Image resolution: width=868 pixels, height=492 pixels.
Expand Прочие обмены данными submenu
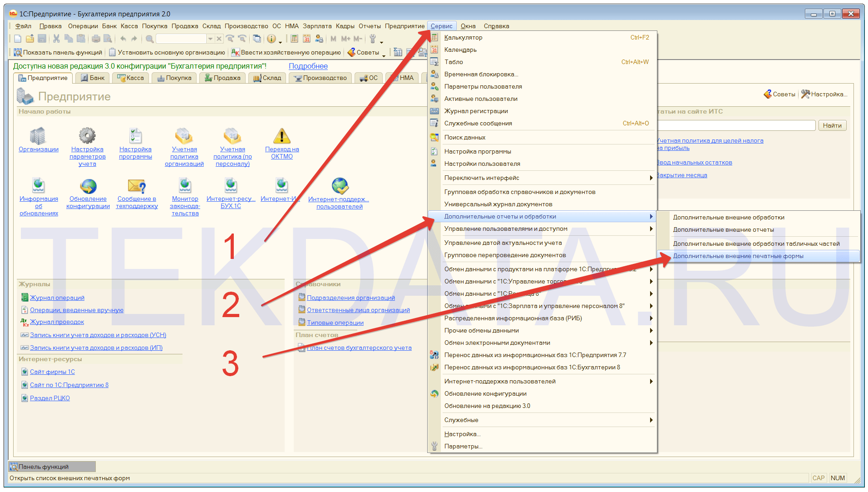[x=542, y=330]
